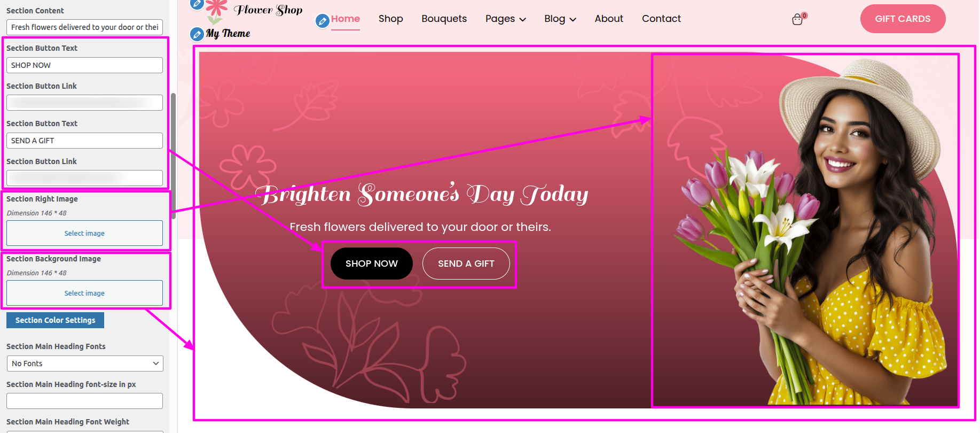Open the Contact page link

[x=661, y=19]
